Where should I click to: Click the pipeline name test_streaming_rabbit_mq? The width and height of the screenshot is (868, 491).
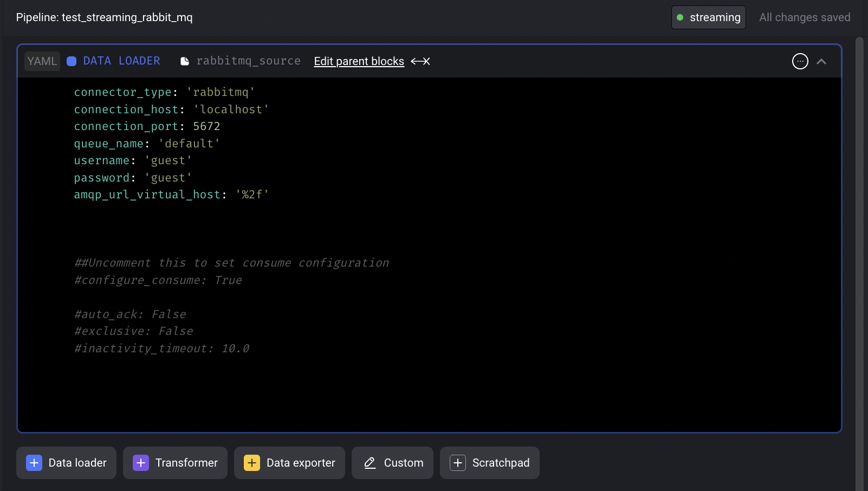click(127, 17)
